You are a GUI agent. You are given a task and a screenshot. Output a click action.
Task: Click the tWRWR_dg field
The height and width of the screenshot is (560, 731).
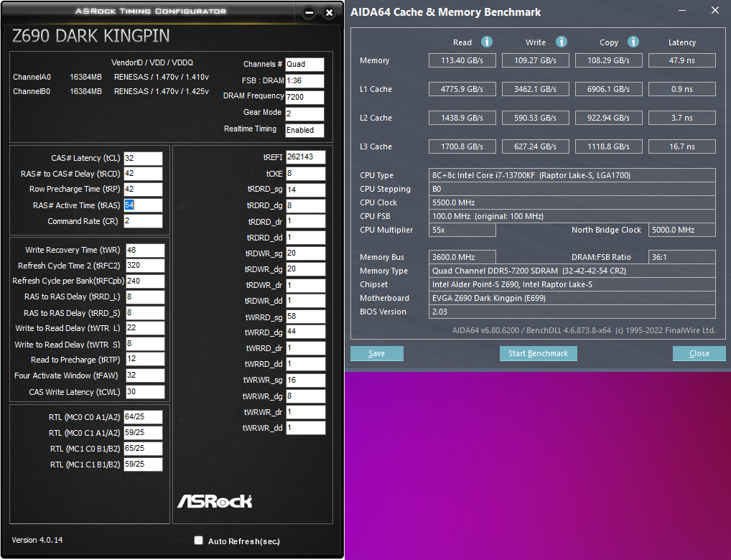pyautogui.click(x=306, y=396)
